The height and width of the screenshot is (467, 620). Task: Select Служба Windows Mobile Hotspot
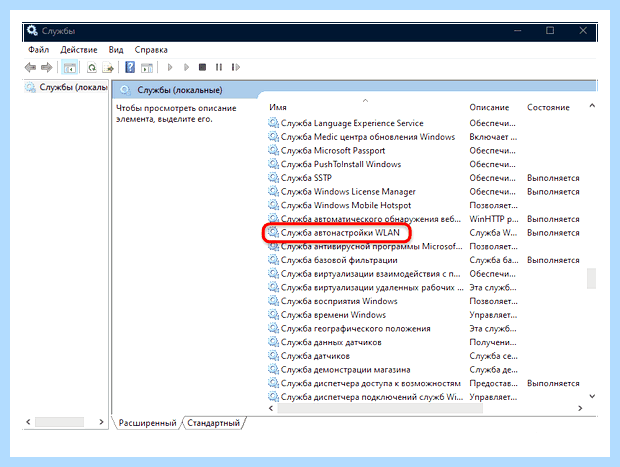pos(346,205)
